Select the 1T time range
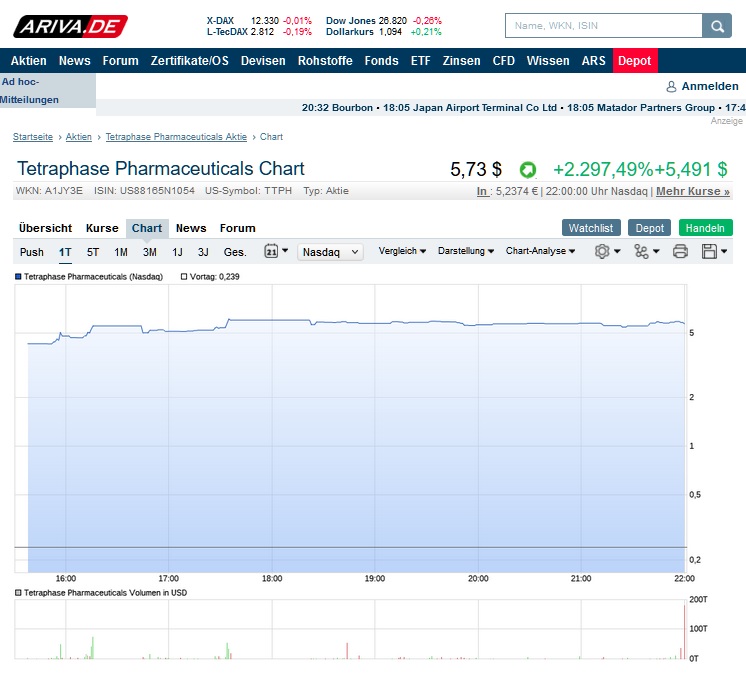Image resolution: width=746 pixels, height=685 pixels. pos(65,252)
